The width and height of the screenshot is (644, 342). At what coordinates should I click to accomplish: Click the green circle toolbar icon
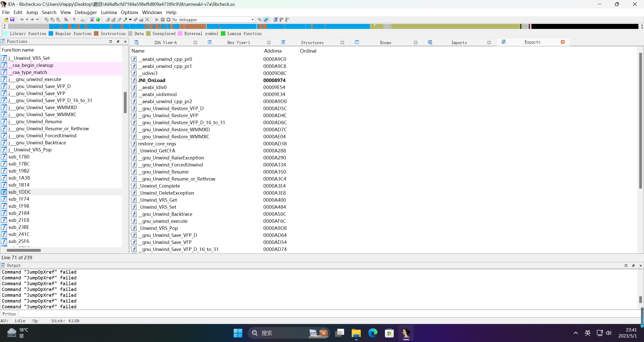(x=98, y=20)
